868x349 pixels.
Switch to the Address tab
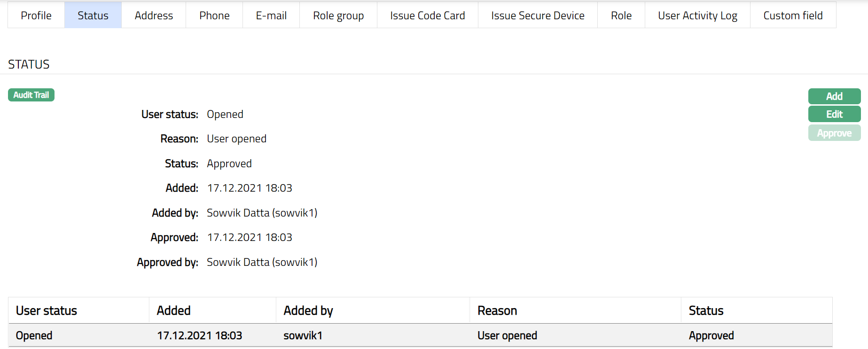pyautogui.click(x=154, y=16)
